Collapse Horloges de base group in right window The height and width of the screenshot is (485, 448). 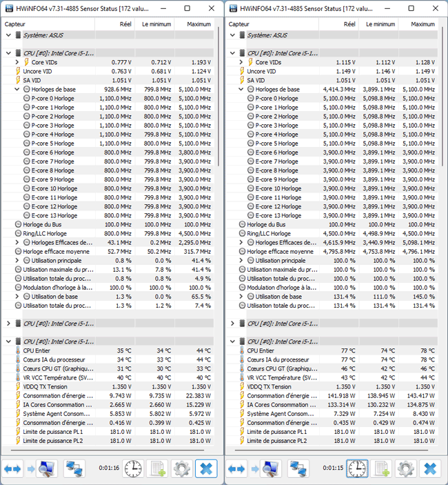(x=241, y=89)
